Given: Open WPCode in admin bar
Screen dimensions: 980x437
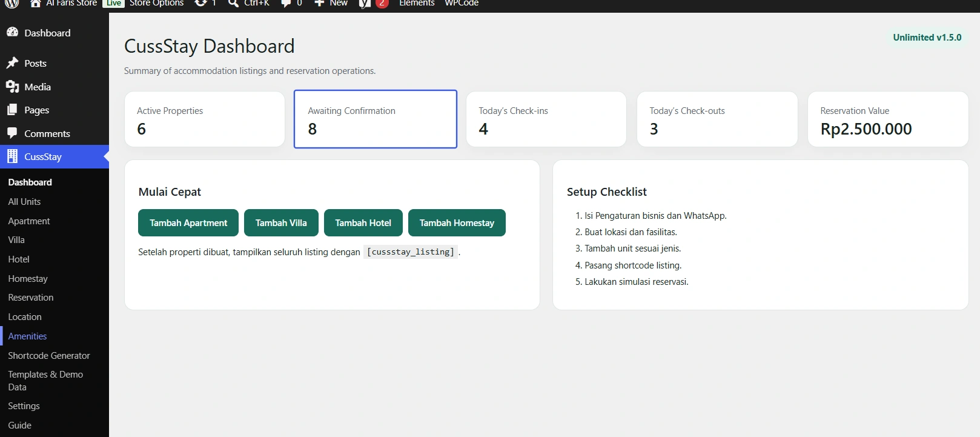Looking at the screenshot, I should click(x=462, y=3).
